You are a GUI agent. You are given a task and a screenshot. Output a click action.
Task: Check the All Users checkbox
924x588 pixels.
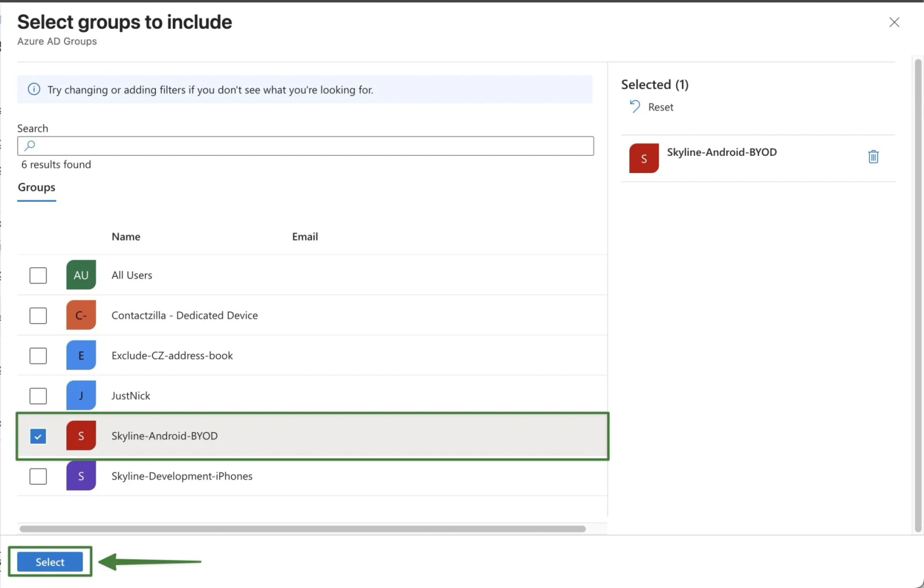pyautogui.click(x=38, y=275)
